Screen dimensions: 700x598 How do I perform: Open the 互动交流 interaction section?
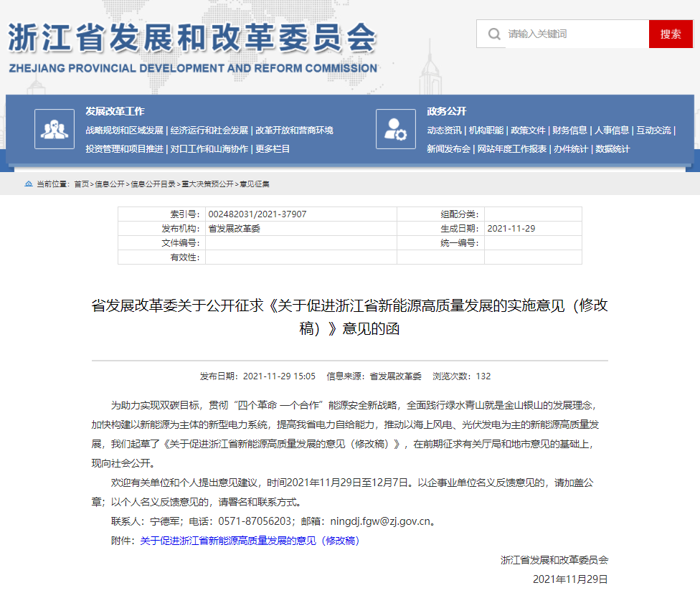(651, 131)
